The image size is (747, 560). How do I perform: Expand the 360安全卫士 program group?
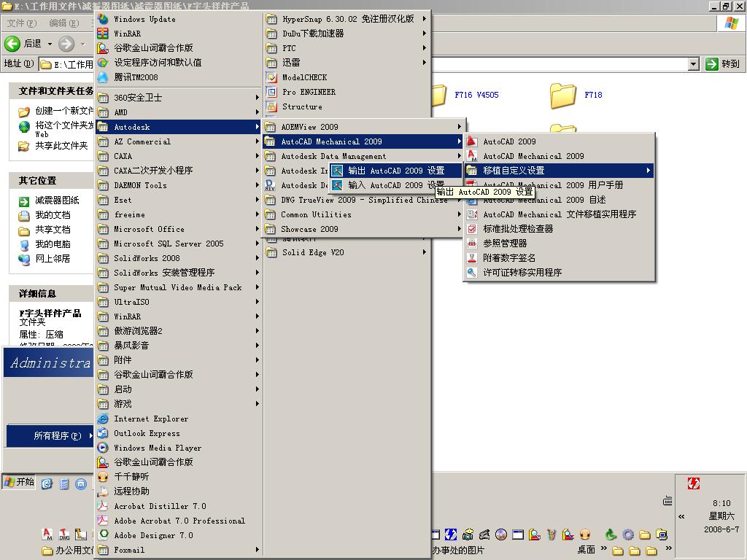(x=178, y=98)
